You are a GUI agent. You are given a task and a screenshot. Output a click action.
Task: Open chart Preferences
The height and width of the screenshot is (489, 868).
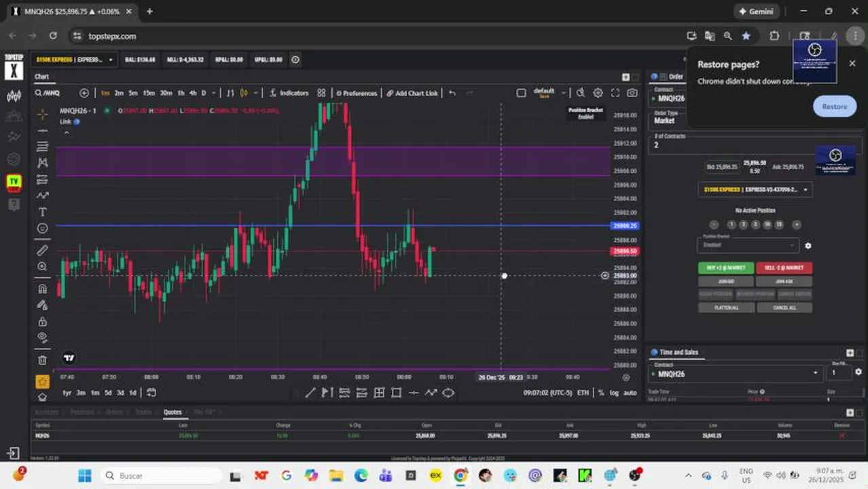tap(357, 93)
